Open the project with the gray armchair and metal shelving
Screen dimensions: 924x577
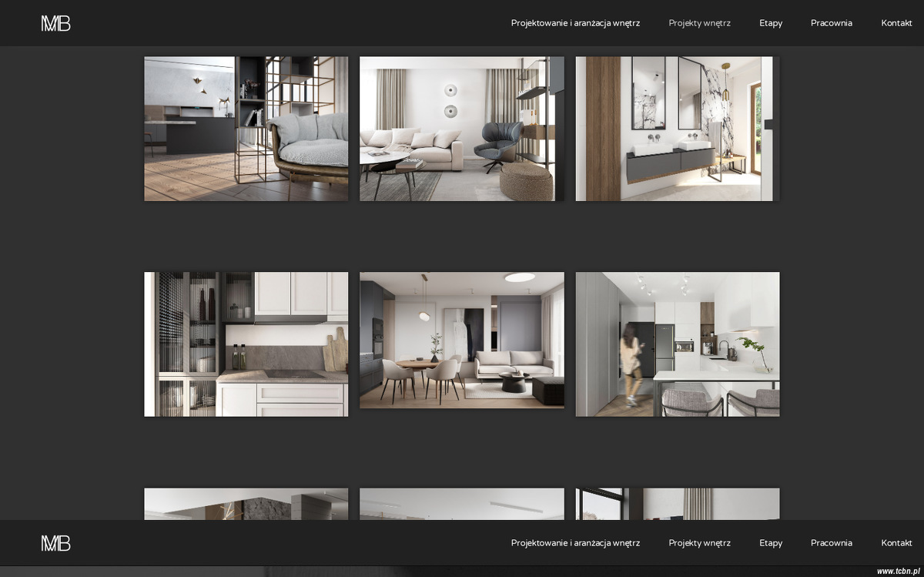[x=246, y=129]
